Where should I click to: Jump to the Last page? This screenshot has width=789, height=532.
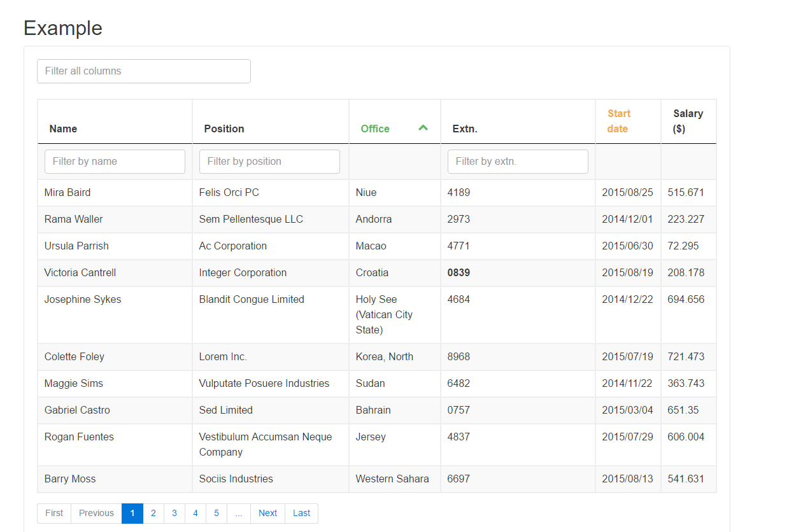tap(302, 514)
